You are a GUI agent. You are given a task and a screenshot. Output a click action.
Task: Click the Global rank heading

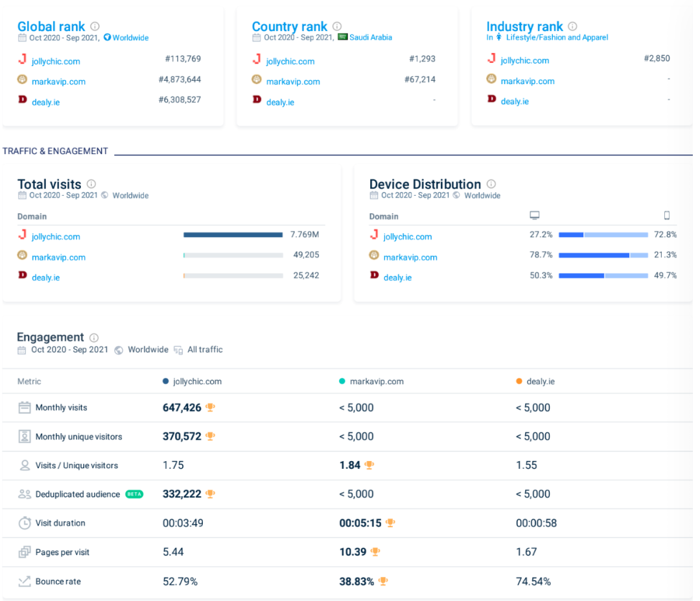[51, 27]
